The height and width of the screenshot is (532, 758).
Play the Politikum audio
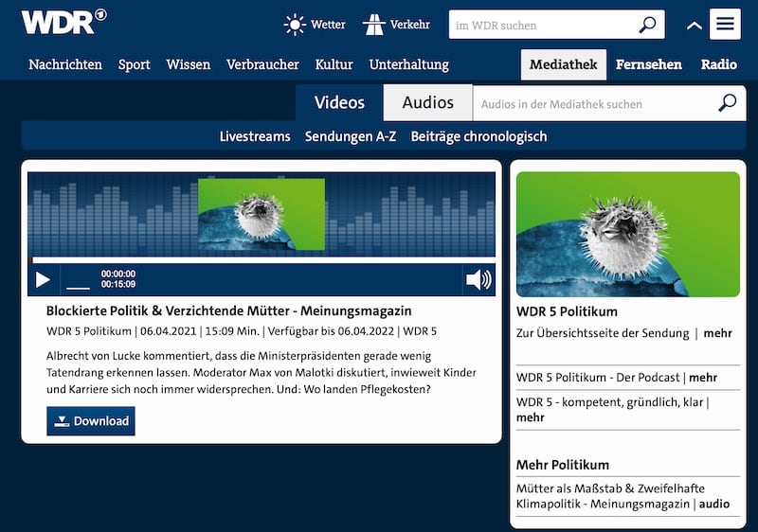43,279
